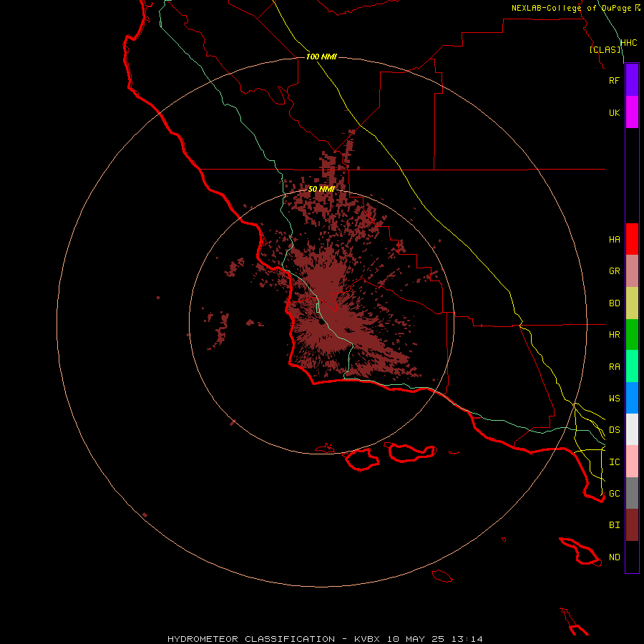Select the IC light pink legend swatch

pos(632,462)
